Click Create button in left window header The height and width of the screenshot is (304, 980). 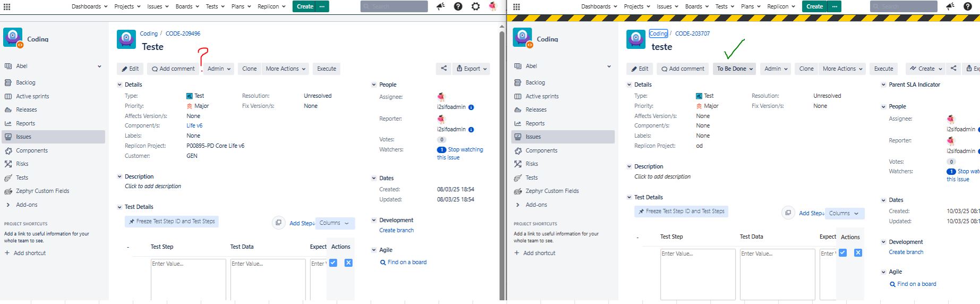point(305,6)
